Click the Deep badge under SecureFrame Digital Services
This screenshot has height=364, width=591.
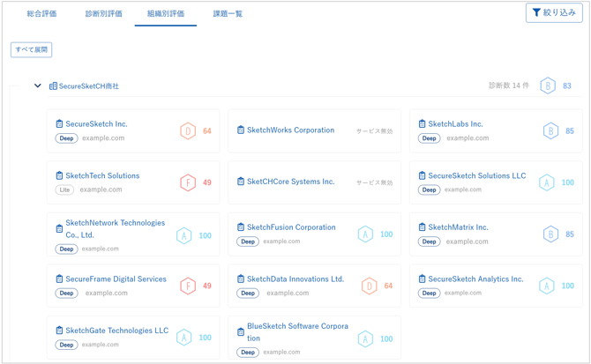(x=66, y=293)
